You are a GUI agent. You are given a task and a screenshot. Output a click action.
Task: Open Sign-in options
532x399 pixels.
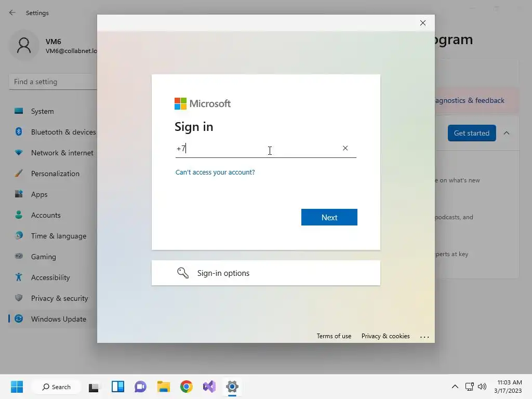pos(265,273)
